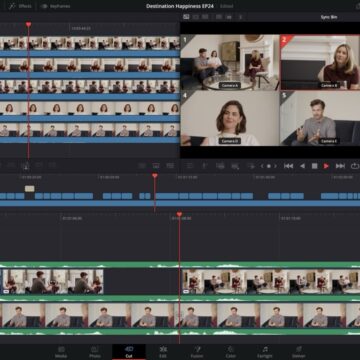Click the lower timeline playhead handle
Screen dimensions: 360x360
point(179,214)
